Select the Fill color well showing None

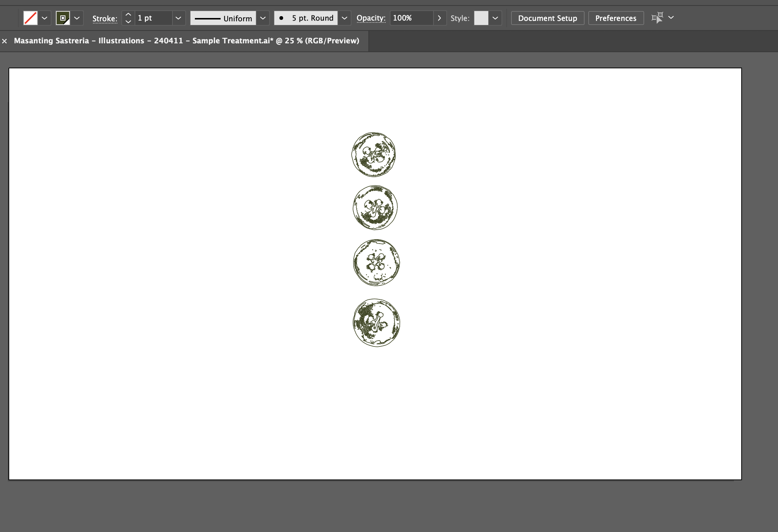pos(31,18)
